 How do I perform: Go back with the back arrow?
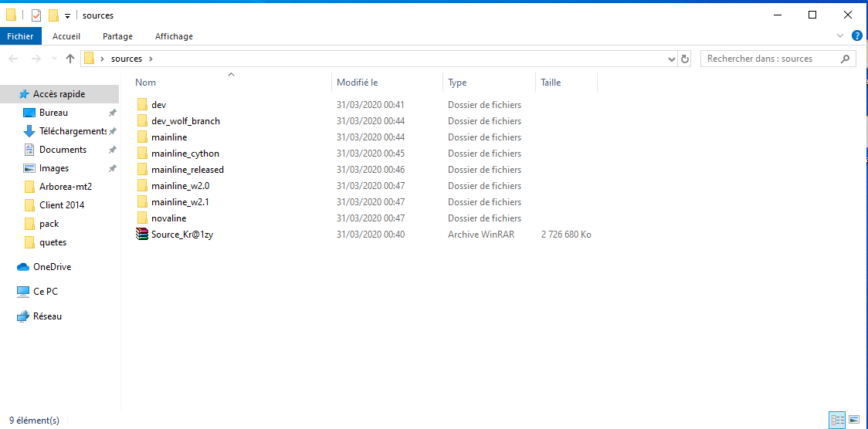[x=13, y=59]
